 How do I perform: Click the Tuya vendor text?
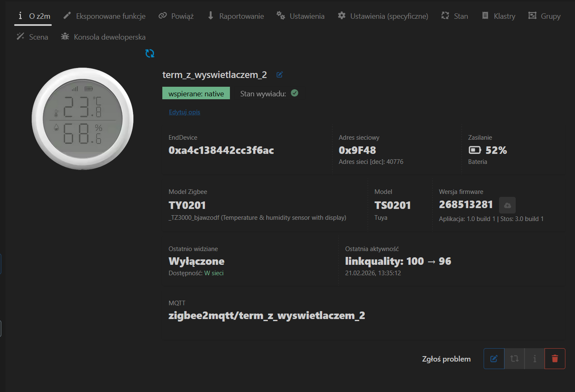pos(381,218)
